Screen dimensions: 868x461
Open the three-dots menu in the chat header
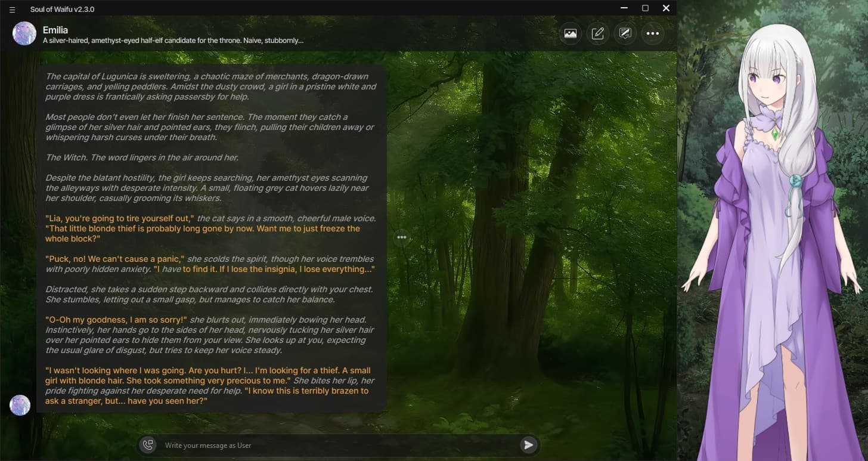[653, 33]
